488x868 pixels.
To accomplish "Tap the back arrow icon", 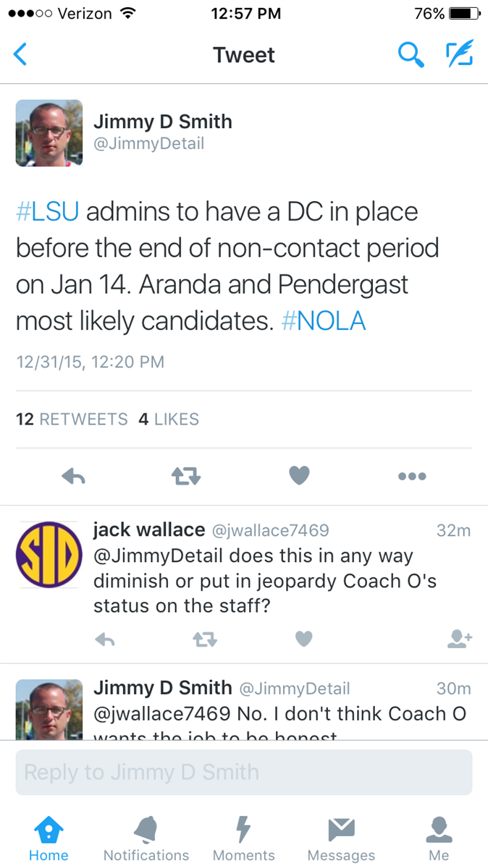I will pyautogui.click(x=21, y=55).
